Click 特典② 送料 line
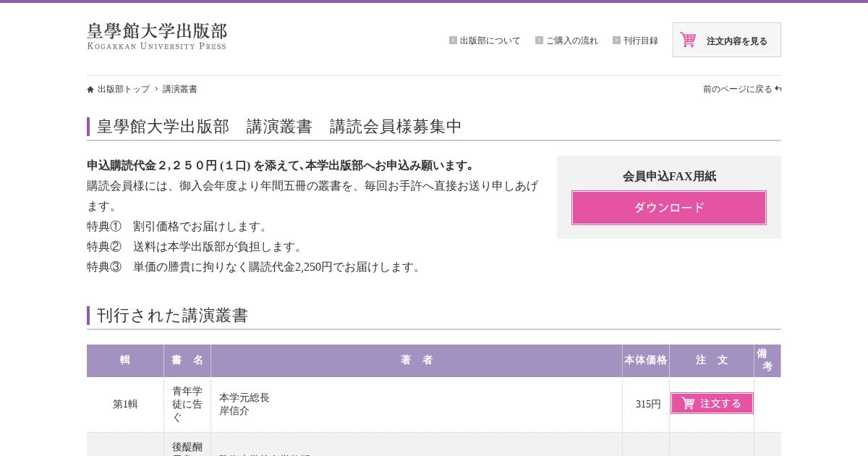Image resolution: width=868 pixels, height=456 pixels. point(196,247)
